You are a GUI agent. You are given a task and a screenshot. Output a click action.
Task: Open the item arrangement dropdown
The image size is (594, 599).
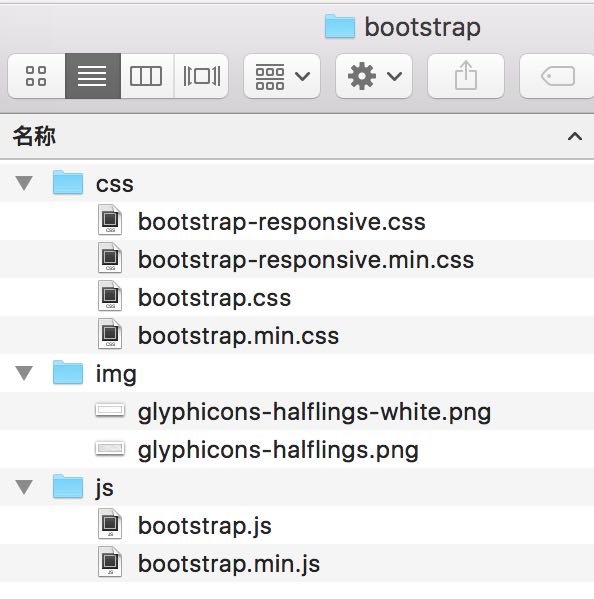tap(282, 76)
